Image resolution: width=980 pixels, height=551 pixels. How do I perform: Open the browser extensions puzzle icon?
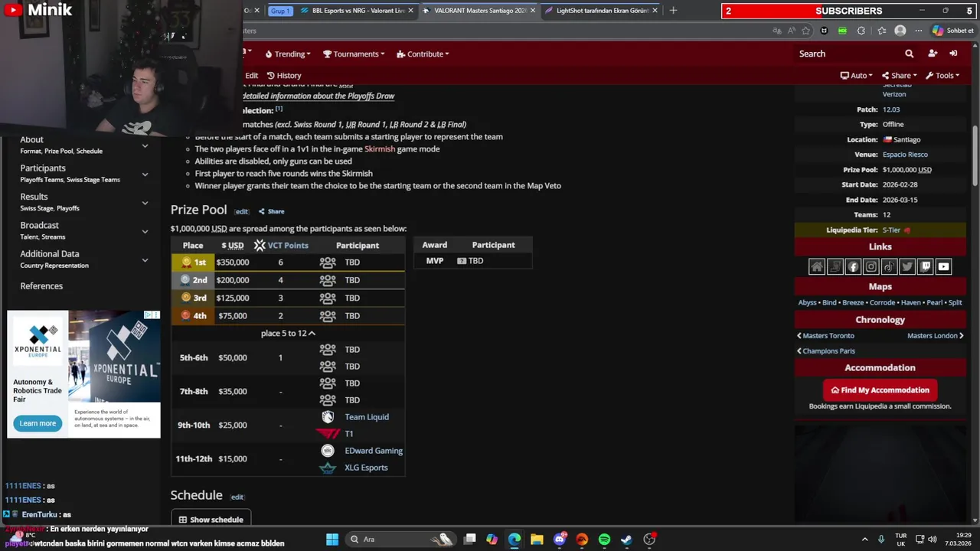861,31
